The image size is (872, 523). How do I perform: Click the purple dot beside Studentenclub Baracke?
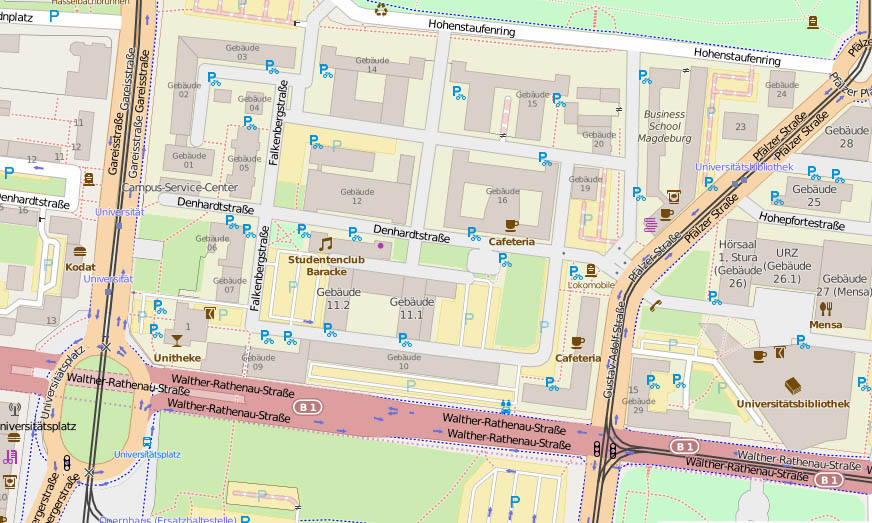pos(380,245)
